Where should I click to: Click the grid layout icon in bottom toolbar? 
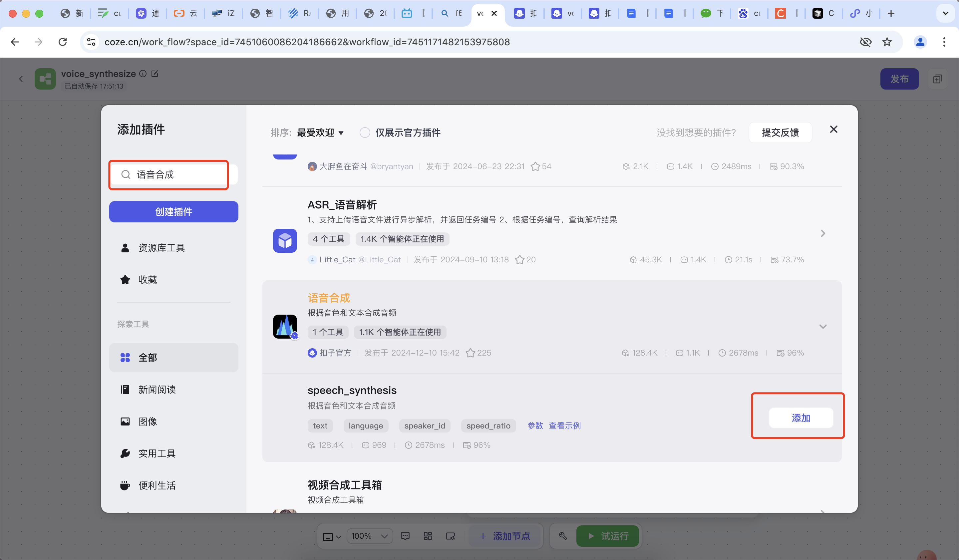point(428,536)
